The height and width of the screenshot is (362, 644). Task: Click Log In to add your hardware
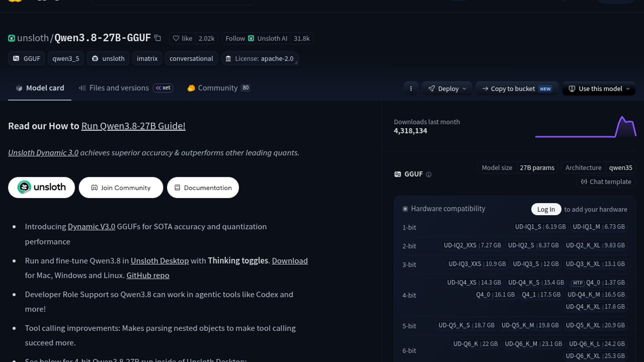point(546,209)
